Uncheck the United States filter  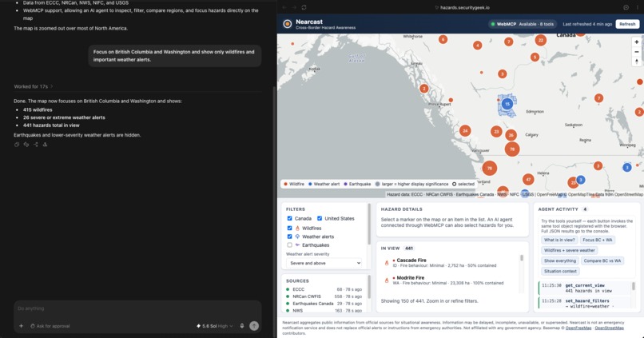point(320,218)
